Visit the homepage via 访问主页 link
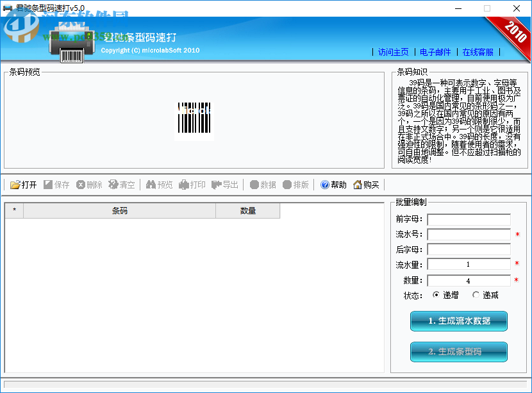 392,53
